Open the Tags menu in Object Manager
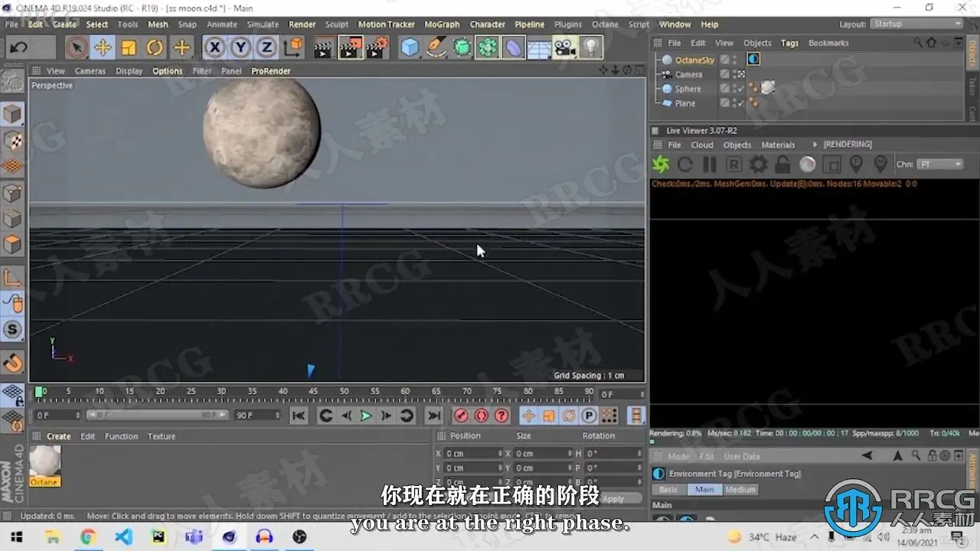980x551 pixels. (789, 43)
